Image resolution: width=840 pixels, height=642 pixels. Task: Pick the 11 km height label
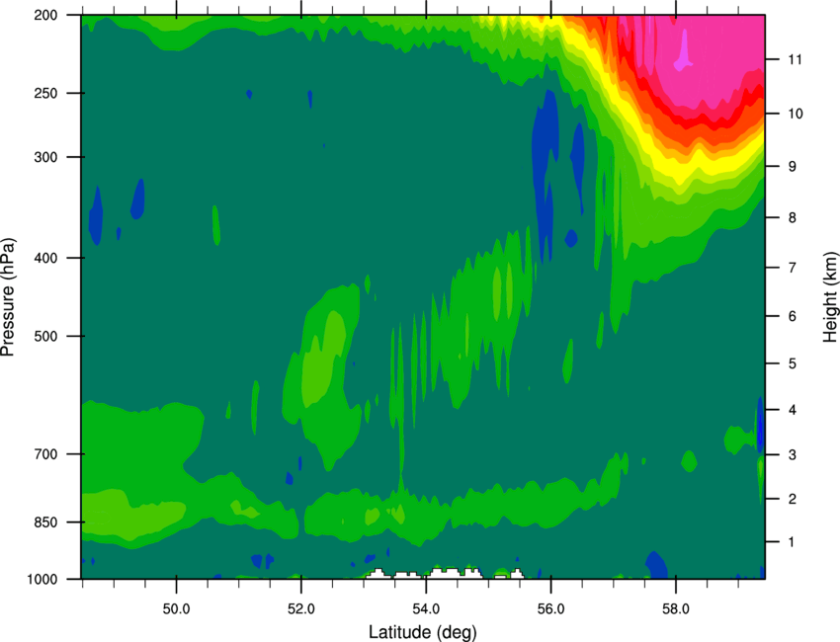click(x=795, y=59)
